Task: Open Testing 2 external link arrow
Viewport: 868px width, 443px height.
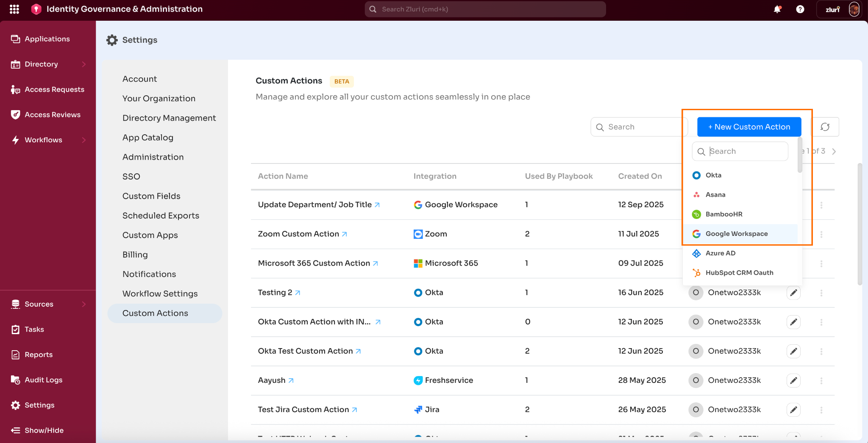Action: click(x=298, y=293)
